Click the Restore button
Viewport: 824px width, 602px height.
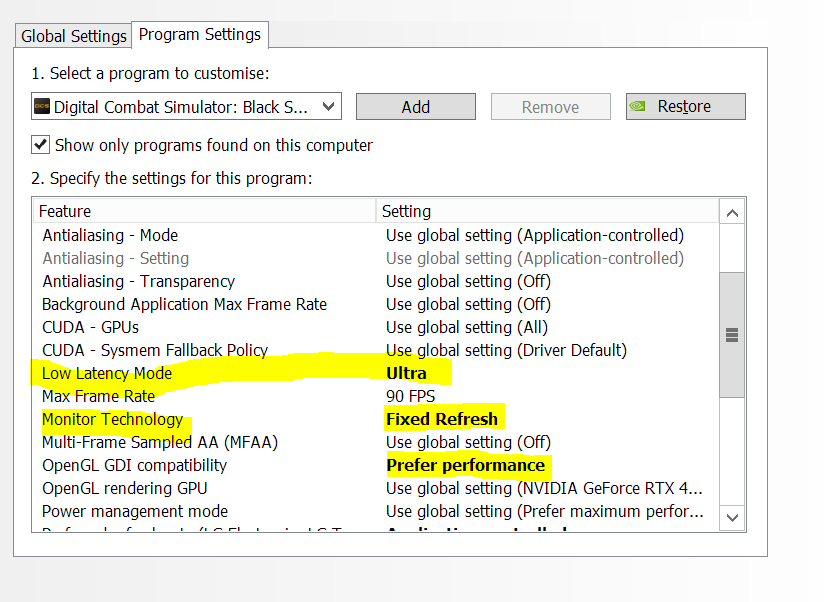point(685,107)
